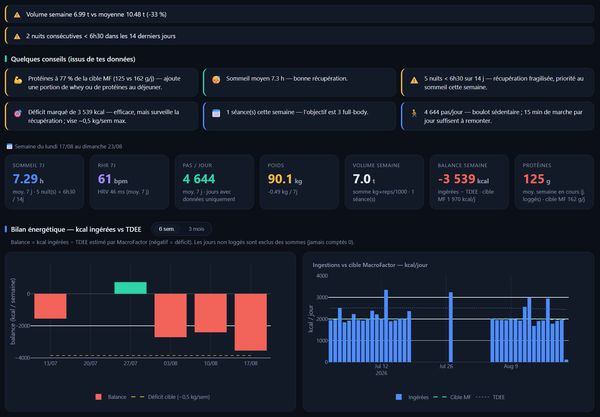This screenshot has height=417, width=600.
Task: Click the calendar icon beside Semaine du lundi
Action: click(x=10, y=147)
